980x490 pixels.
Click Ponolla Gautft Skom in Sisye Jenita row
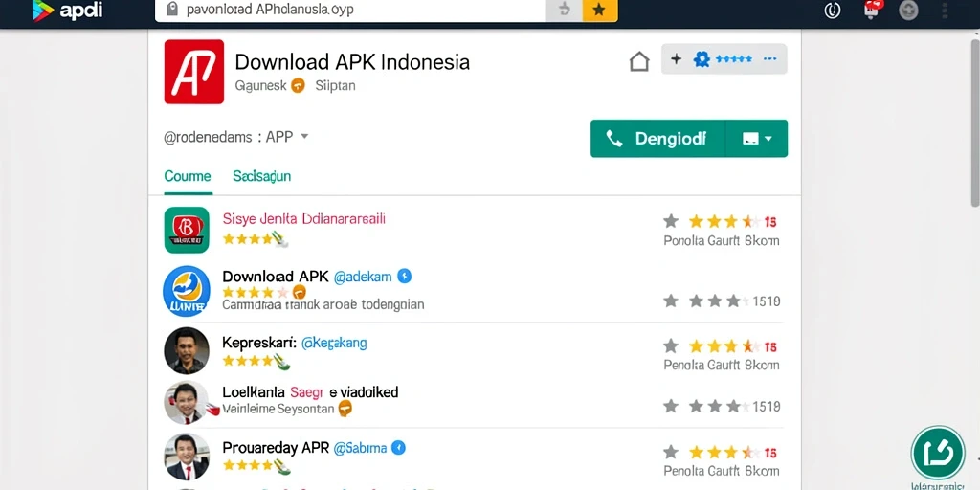(x=722, y=240)
